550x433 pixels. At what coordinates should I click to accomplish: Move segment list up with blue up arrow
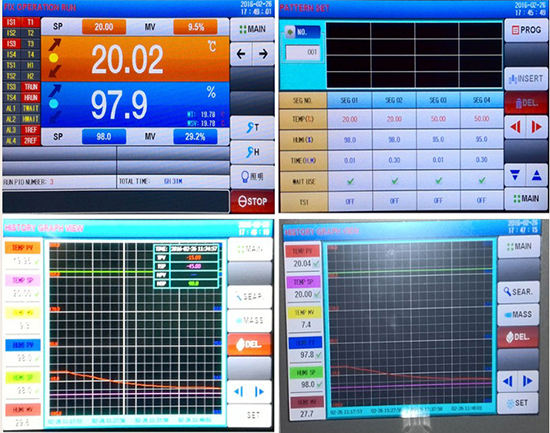click(x=537, y=175)
